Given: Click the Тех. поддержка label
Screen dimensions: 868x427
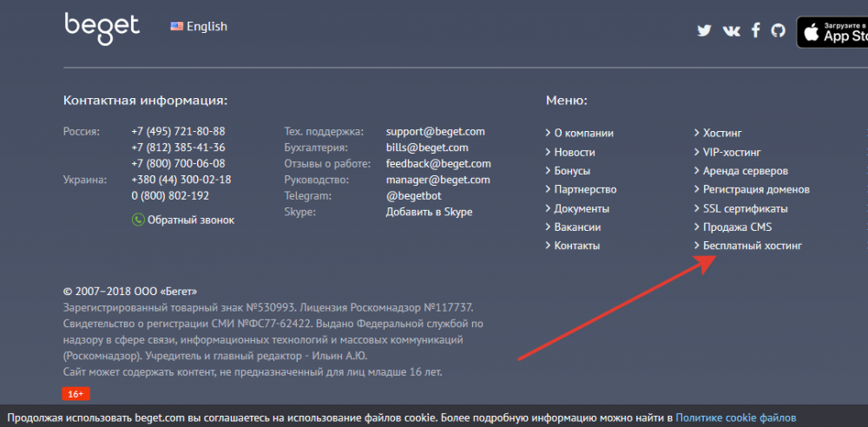Looking at the screenshot, I should pyautogui.click(x=324, y=132).
